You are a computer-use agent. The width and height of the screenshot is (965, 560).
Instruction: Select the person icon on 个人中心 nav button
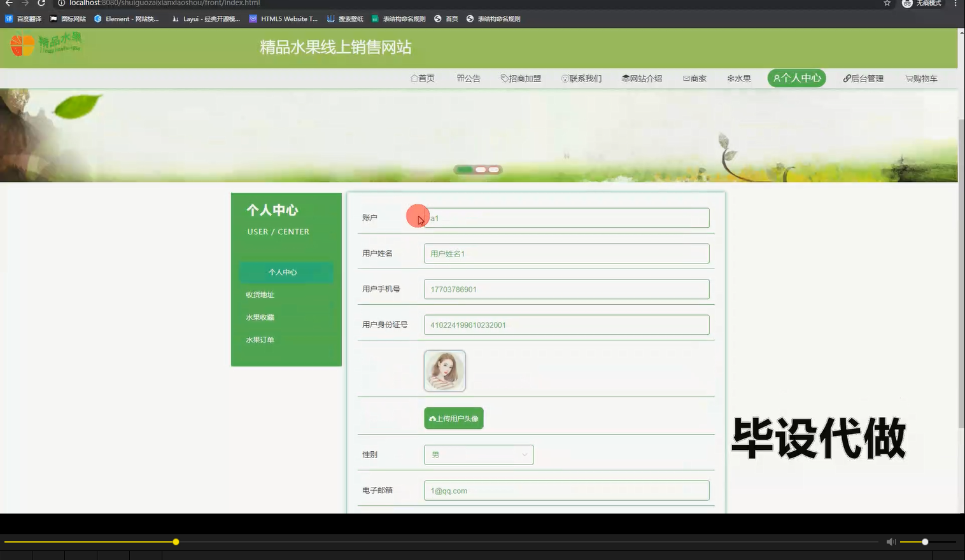pos(777,78)
